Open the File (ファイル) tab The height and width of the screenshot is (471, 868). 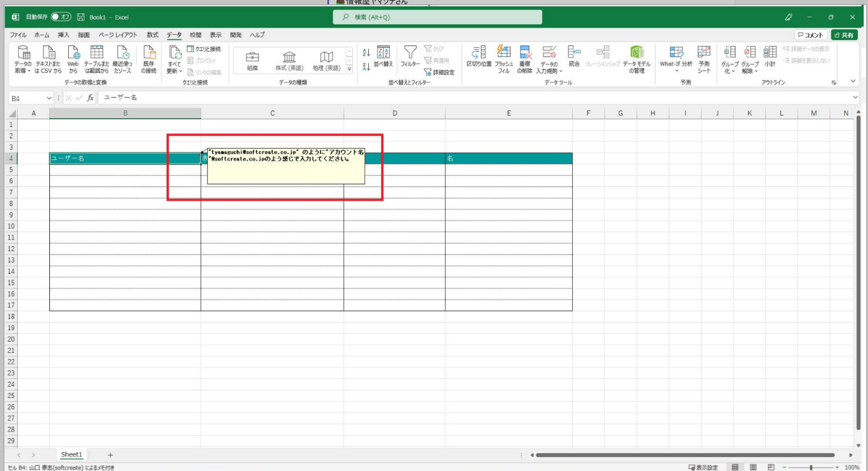[x=18, y=35]
